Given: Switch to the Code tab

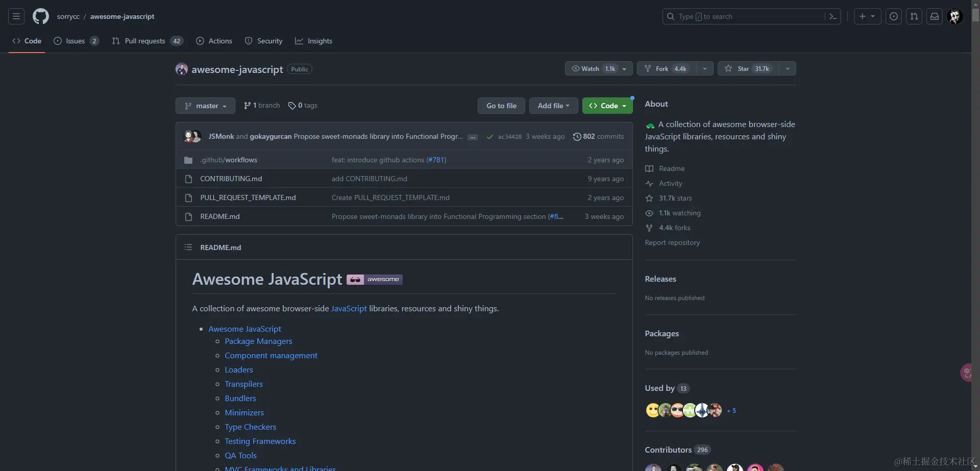Looking at the screenshot, I should click(x=27, y=41).
